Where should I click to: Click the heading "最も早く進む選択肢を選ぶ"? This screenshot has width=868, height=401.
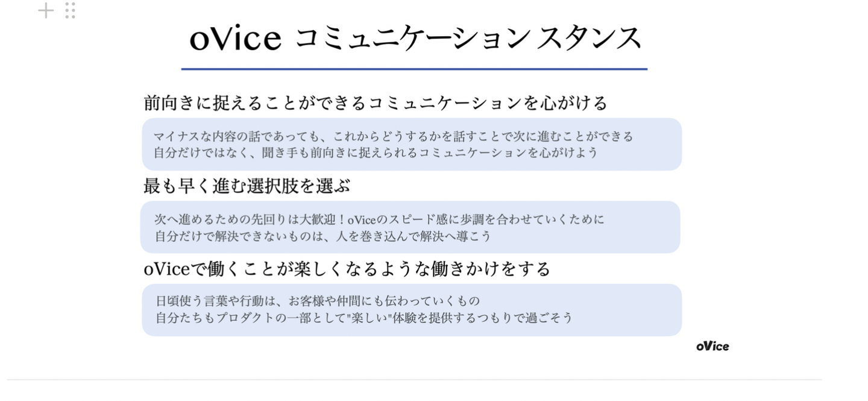pos(247,186)
